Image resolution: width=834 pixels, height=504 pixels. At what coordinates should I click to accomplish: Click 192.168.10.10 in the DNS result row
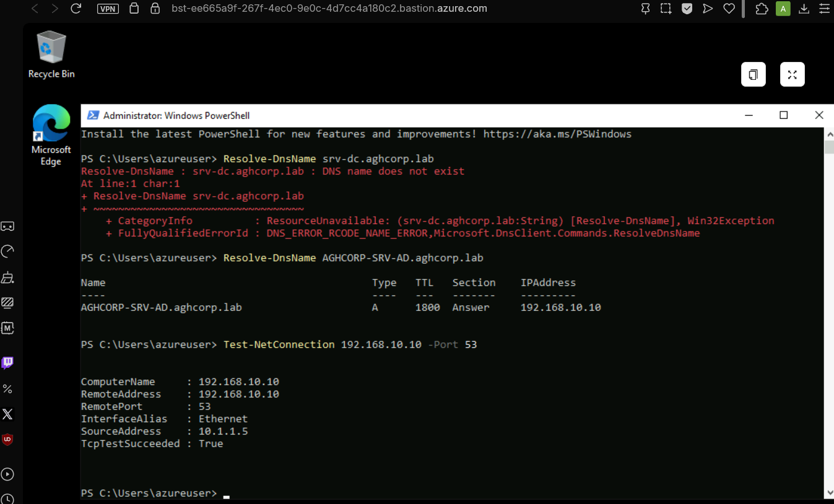point(560,308)
